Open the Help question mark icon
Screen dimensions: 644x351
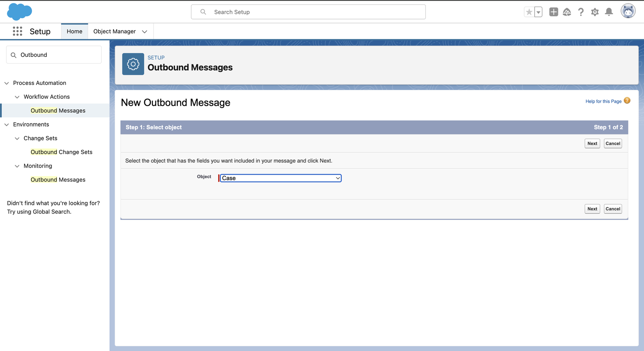click(581, 12)
